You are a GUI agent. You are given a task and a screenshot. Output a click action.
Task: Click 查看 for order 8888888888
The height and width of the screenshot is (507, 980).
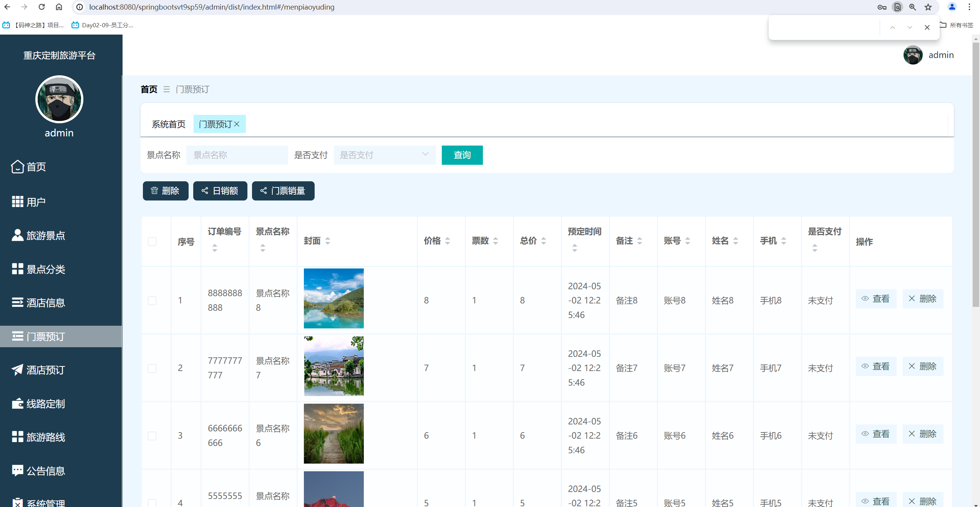tap(876, 299)
